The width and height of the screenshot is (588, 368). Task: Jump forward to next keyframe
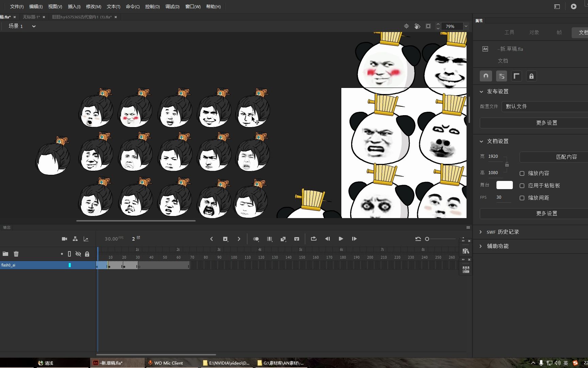tap(239, 239)
